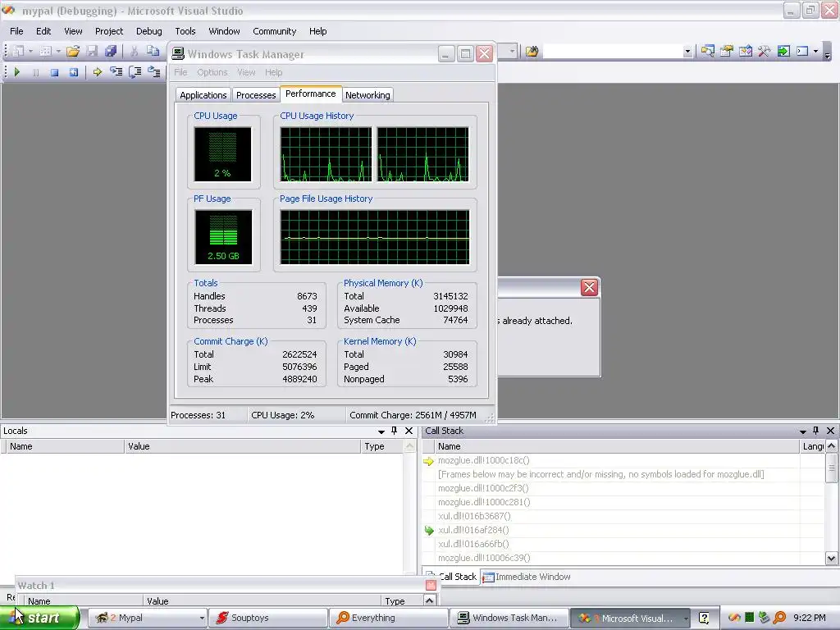This screenshot has height=630, width=840.
Task: Open the Add New Item dropdown arrow
Action: pyautogui.click(x=58, y=52)
